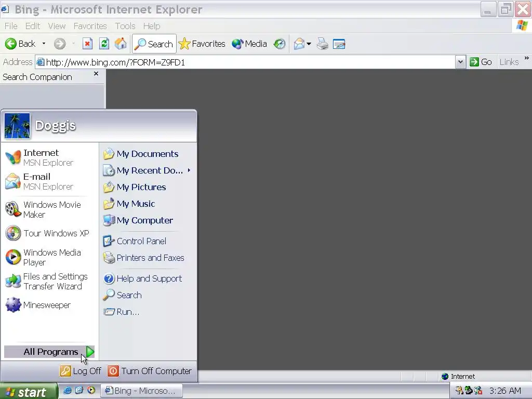Click the Mail envelope icon
This screenshot has width=532, height=399.
[x=299, y=44]
